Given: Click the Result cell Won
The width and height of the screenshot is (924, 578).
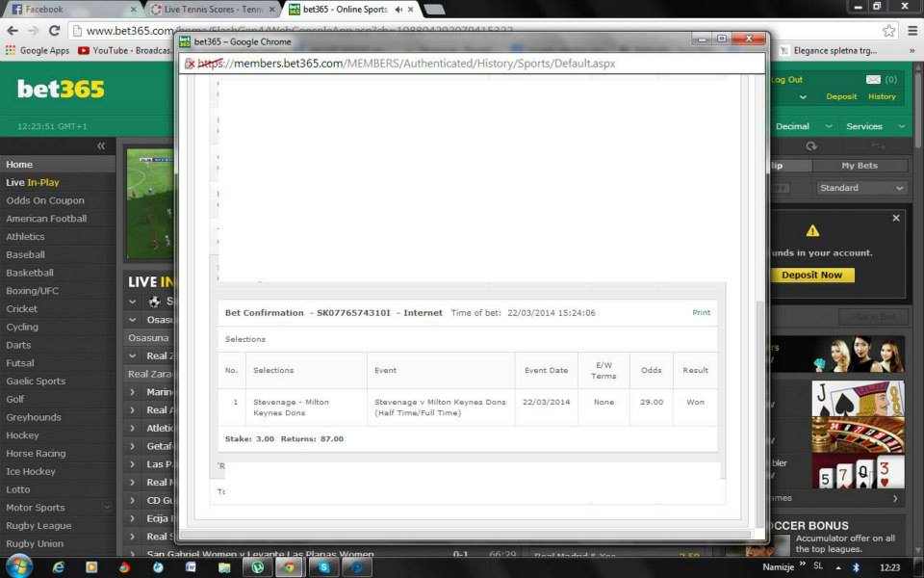Looking at the screenshot, I should click(695, 403).
